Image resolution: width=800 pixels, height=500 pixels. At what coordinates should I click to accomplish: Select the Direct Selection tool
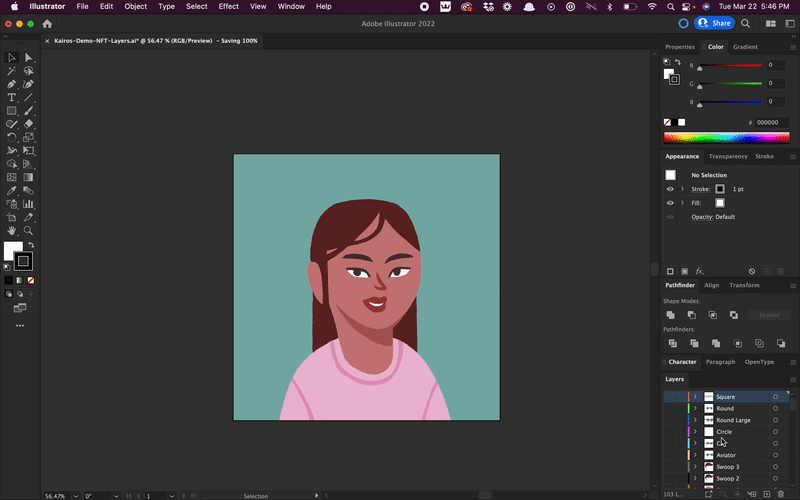click(x=29, y=58)
